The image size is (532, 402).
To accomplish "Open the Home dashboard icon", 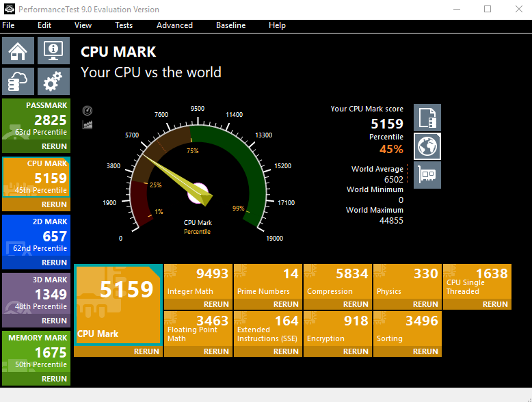I will 18,51.
